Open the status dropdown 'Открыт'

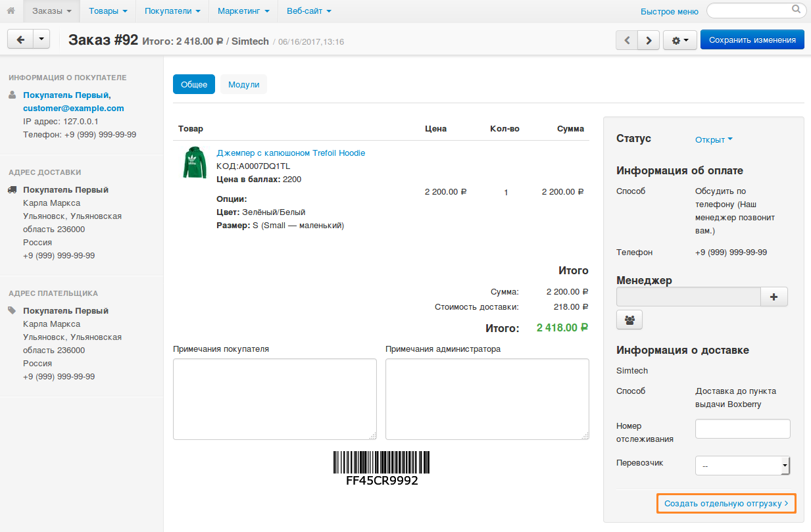(x=714, y=139)
